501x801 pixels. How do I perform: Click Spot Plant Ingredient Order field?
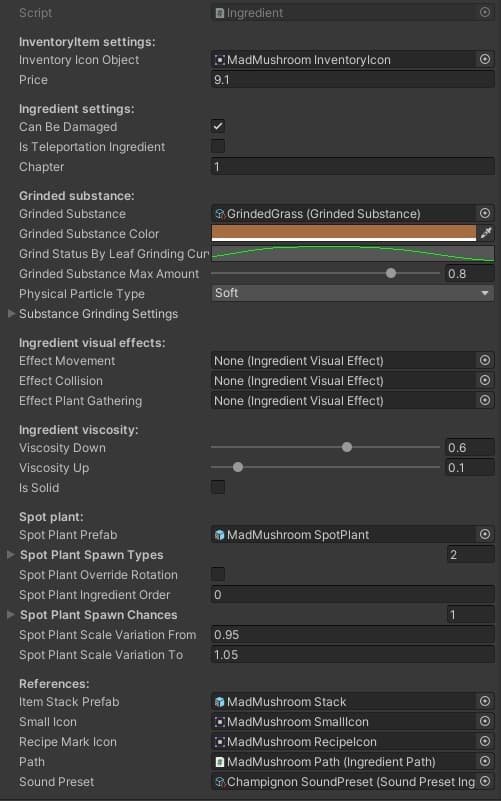[352, 595]
